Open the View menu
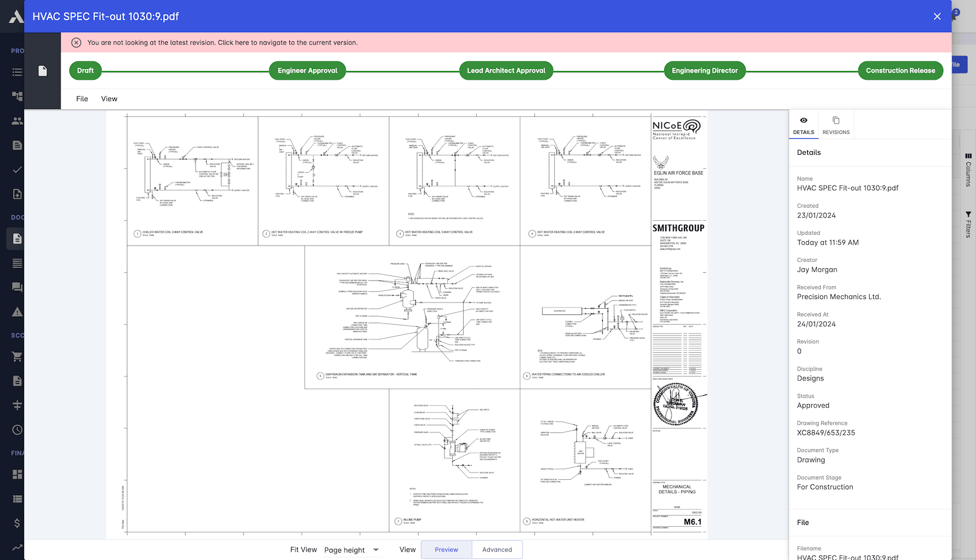Image resolution: width=976 pixels, height=560 pixels. [x=109, y=99]
